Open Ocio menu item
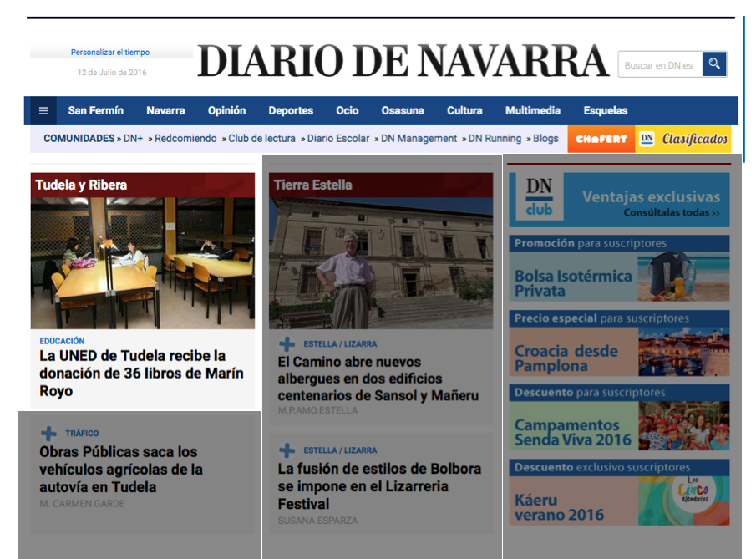Screen dimensions: 756x559 pyautogui.click(x=348, y=110)
